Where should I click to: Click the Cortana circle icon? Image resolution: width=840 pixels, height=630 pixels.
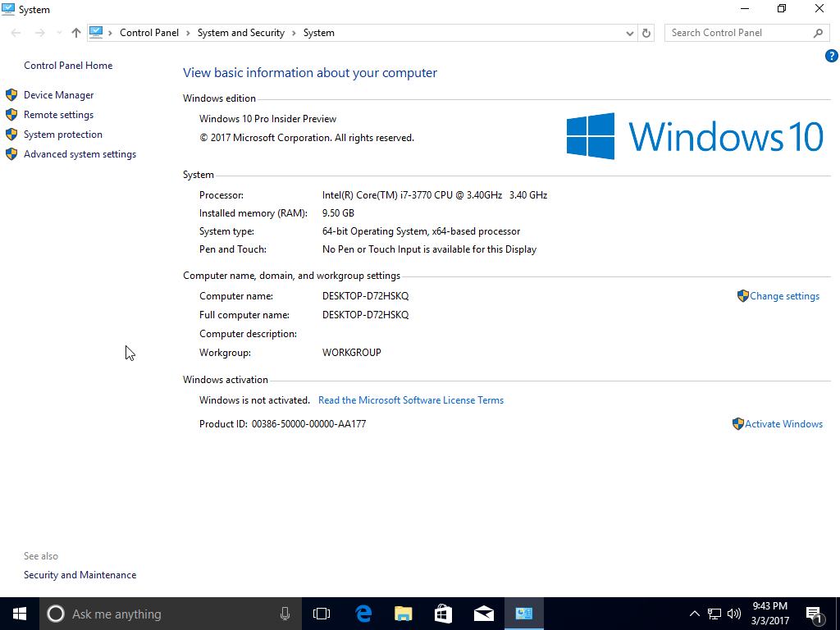tap(56, 614)
